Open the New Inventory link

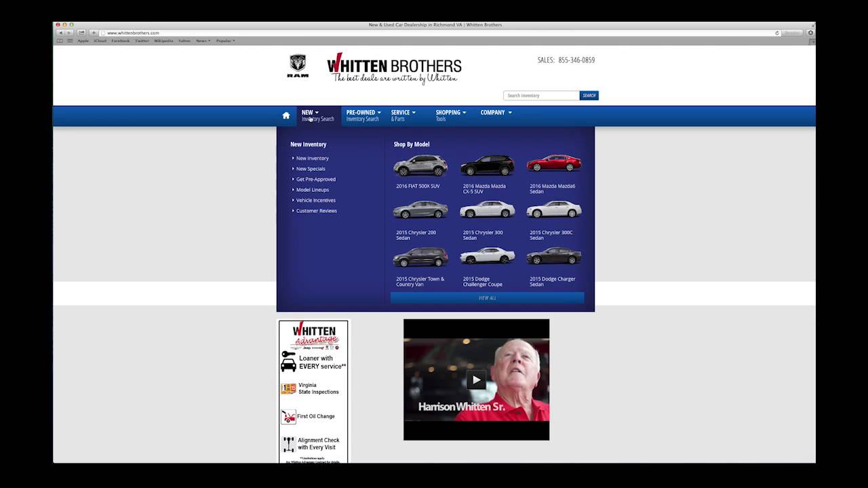[x=312, y=158]
